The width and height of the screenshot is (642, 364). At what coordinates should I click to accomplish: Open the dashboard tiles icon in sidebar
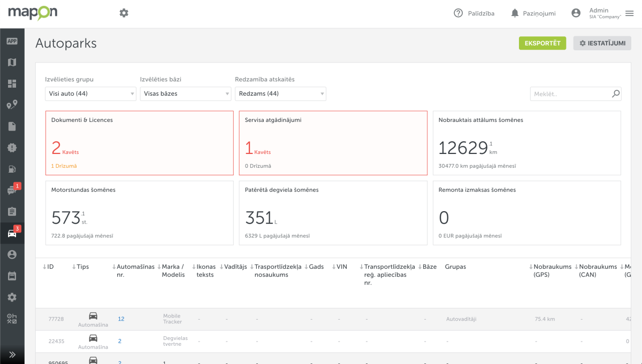[12, 84]
